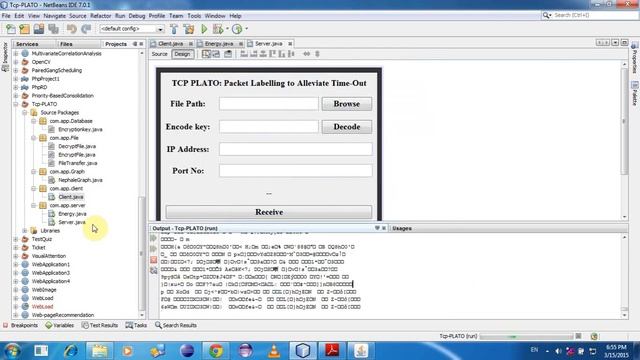The height and width of the screenshot is (360, 640).
Task: Open the Debug Project dropdown arrow
Action: (227, 29)
